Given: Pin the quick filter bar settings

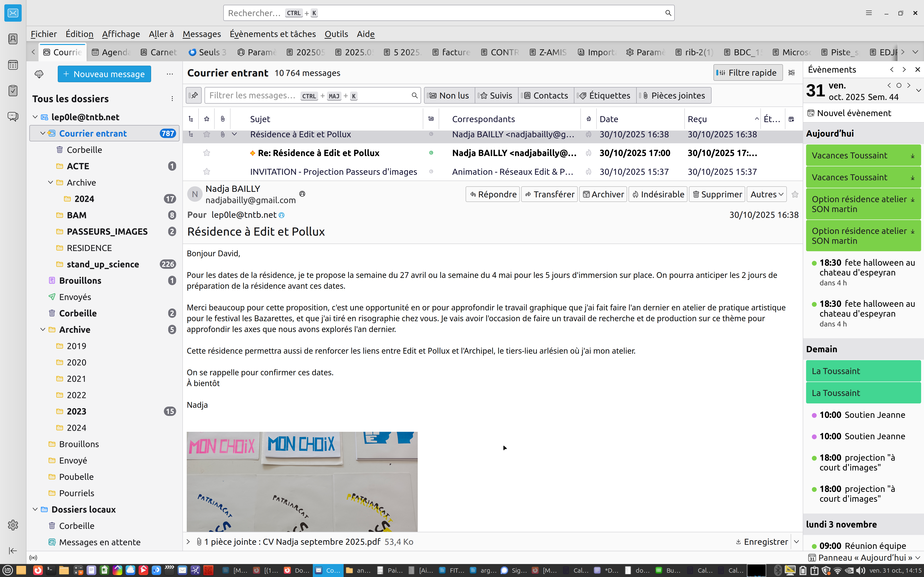Looking at the screenshot, I should click(x=194, y=95).
